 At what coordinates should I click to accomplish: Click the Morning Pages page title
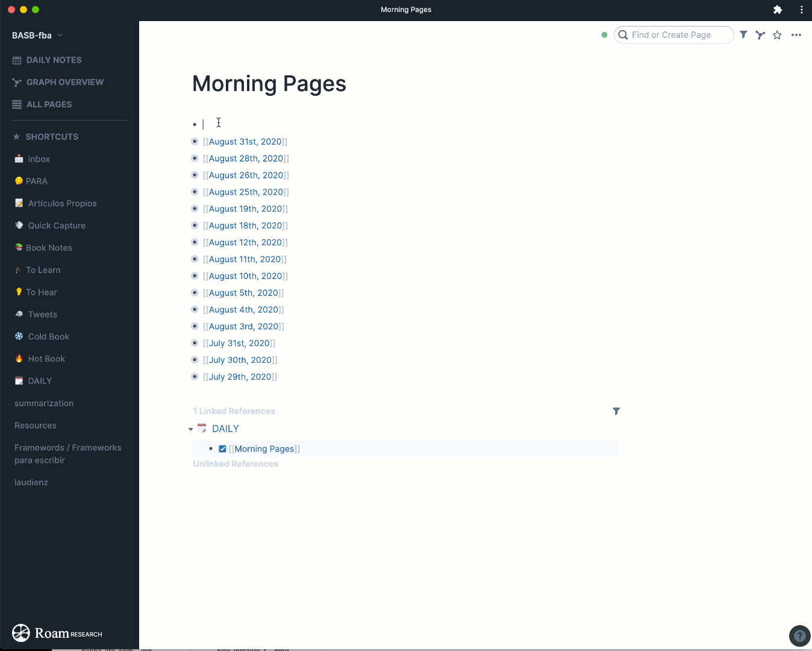click(x=269, y=84)
